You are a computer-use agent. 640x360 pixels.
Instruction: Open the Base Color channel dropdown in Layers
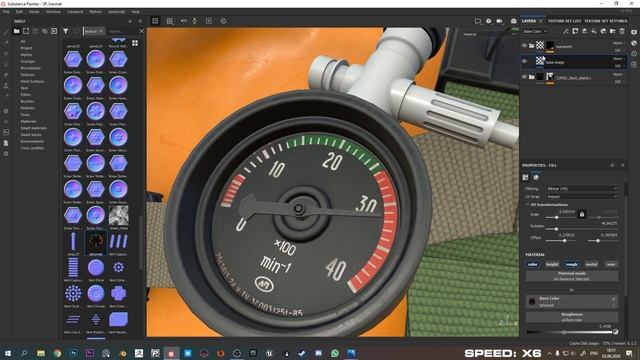535,31
